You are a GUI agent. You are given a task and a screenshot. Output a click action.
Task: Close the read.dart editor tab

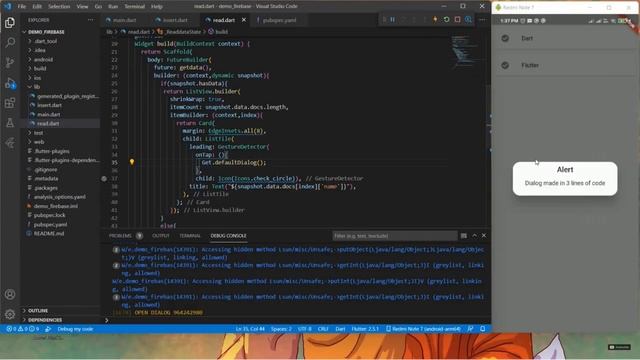(244, 20)
